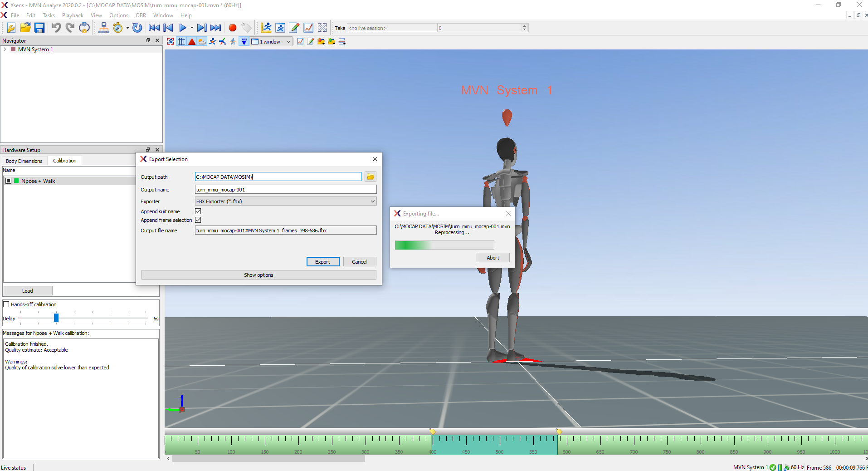
Task: Click the orange walking figure icon
Action: (x=233, y=42)
